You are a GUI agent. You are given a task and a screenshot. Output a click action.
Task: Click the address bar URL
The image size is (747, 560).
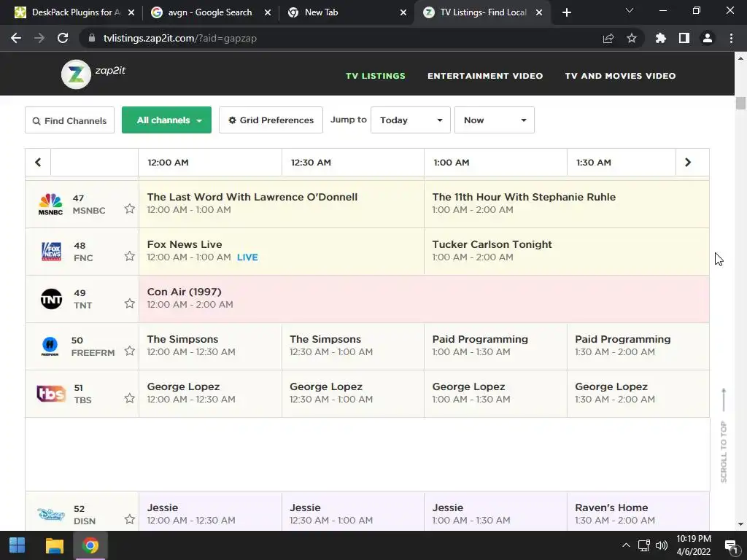tap(179, 38)
